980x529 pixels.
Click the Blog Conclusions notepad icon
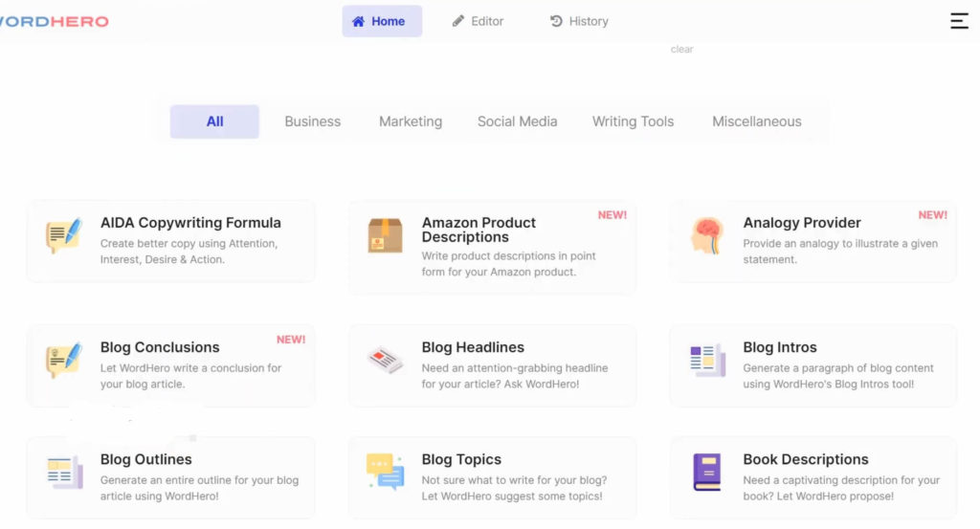[x=64, y=360]
